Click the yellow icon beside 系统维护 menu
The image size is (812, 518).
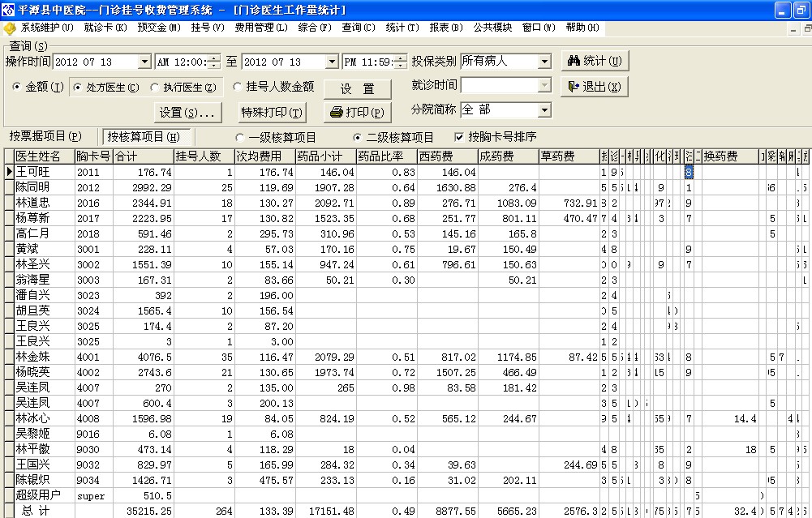point(10,28)
